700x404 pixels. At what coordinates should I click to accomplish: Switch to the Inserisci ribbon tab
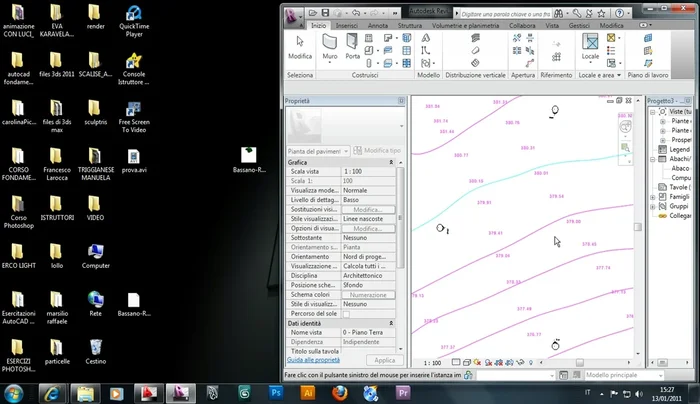tap(348, 25)
